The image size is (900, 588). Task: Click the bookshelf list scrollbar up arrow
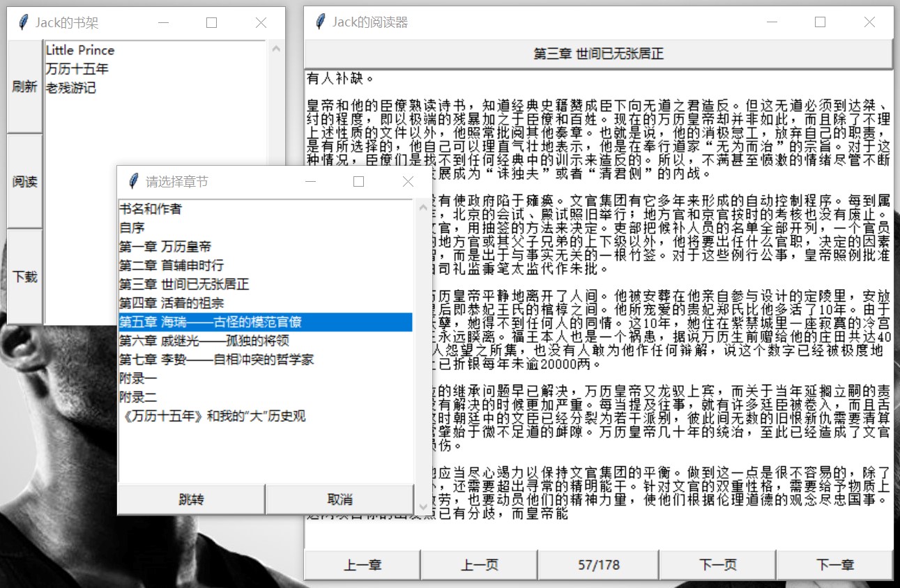click(275, 49)
